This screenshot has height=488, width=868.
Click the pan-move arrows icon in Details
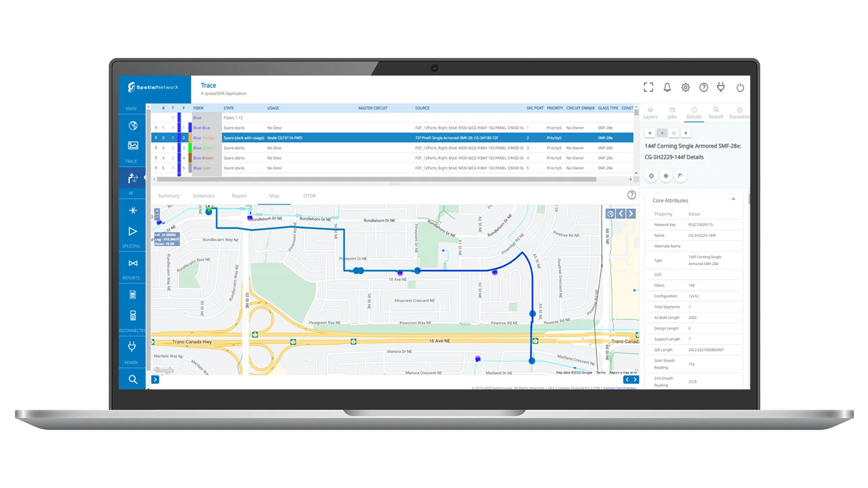point(666,176)
